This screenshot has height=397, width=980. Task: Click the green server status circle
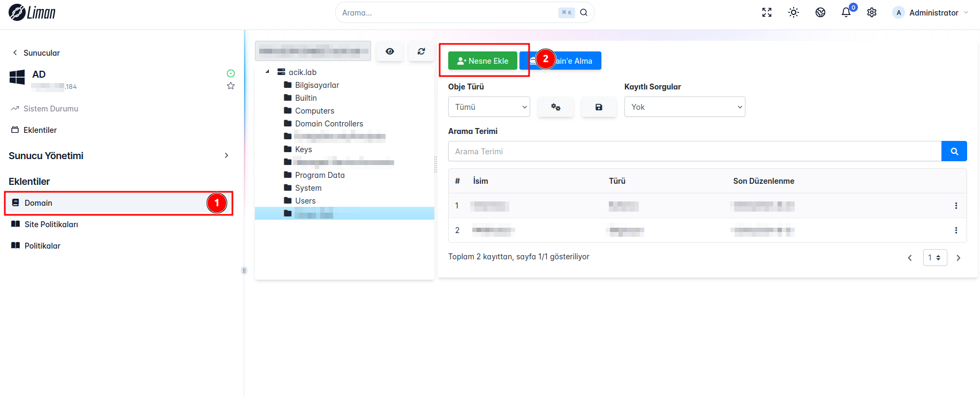point(231,73)
